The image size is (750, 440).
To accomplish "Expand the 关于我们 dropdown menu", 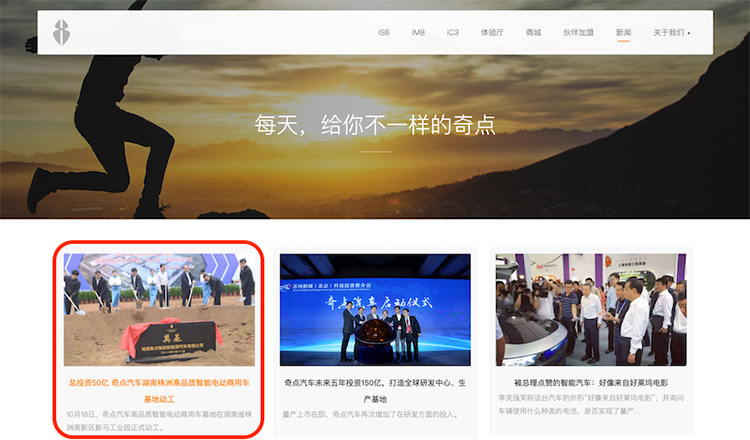I will (x=671, y=33).
